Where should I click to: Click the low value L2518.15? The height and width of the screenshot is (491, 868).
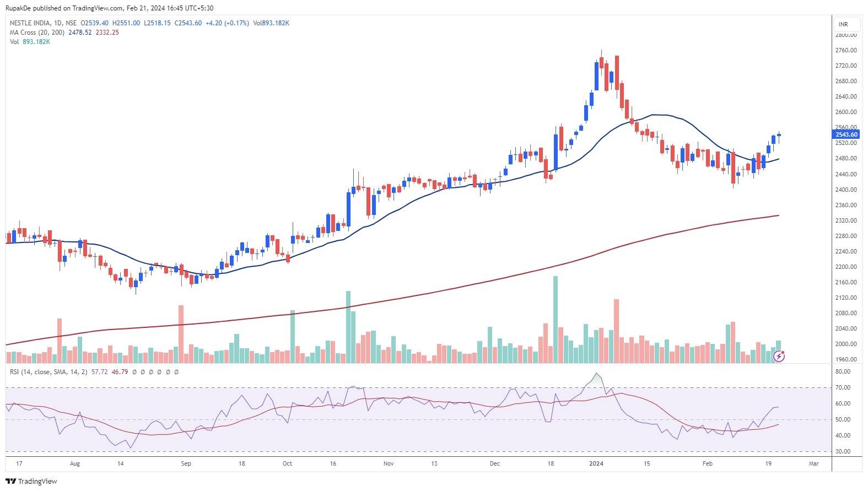(157, 23)
